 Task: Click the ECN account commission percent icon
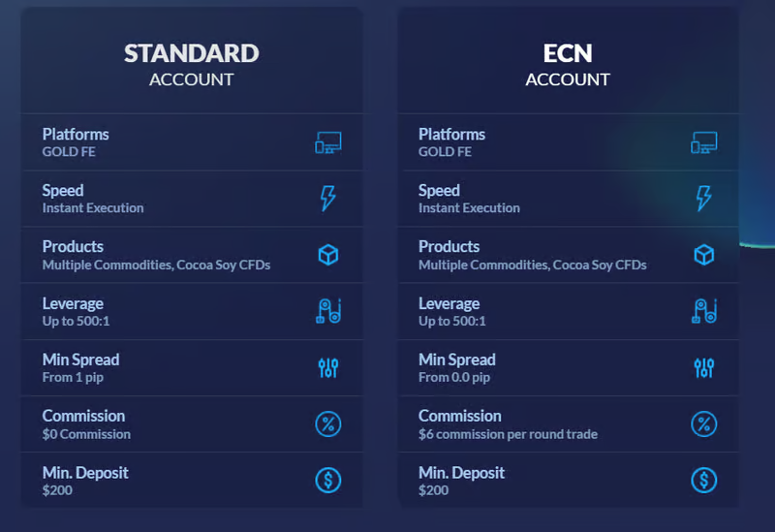(x=704, y=423)
